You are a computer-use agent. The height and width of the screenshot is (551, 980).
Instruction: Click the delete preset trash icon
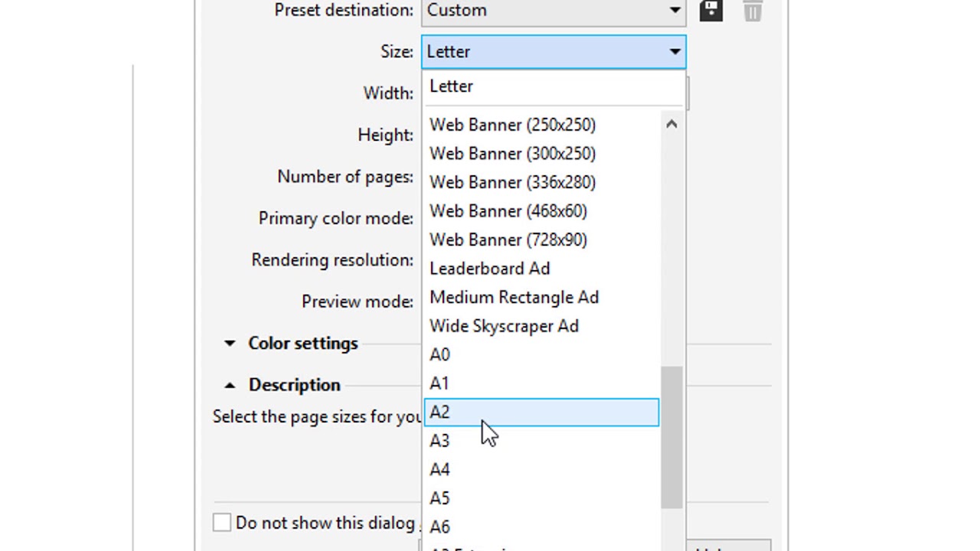coord(753,11)
